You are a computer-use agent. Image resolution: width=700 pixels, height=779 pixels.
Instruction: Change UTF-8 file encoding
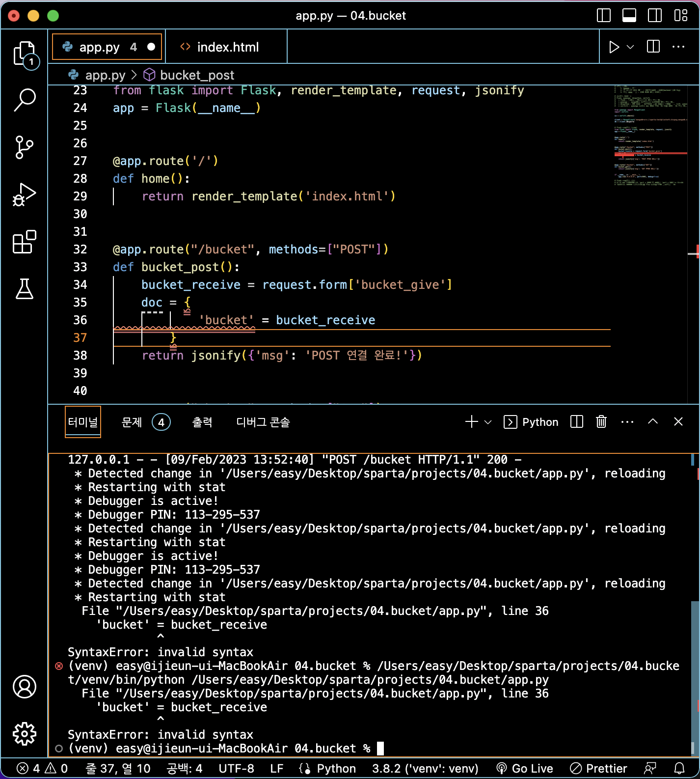(x=236, y=768)
